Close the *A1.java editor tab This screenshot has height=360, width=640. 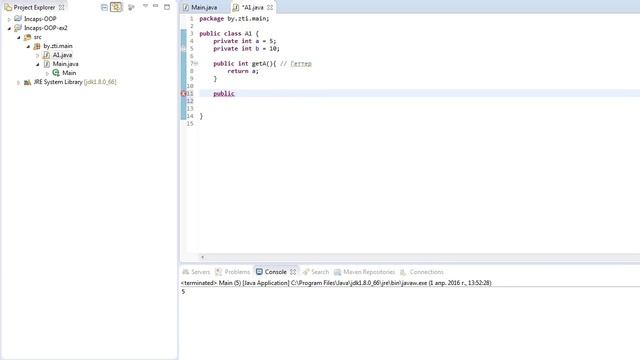click(x=270, y=7)
